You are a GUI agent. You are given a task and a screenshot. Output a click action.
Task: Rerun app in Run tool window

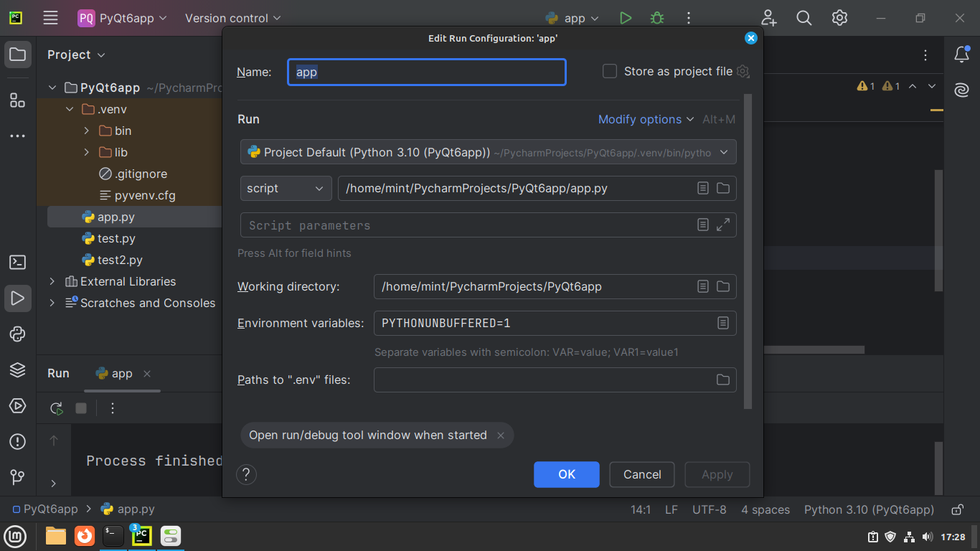pos(56,408)
